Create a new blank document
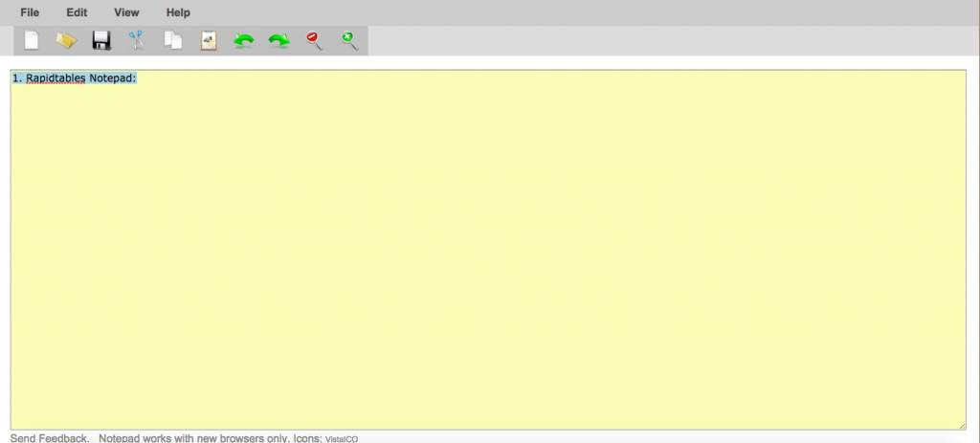This screenshot has width=980, height=443. pos(32,40)
